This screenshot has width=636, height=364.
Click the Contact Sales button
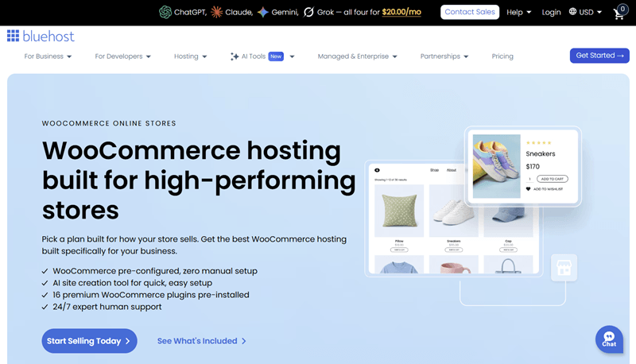point(470,12)
